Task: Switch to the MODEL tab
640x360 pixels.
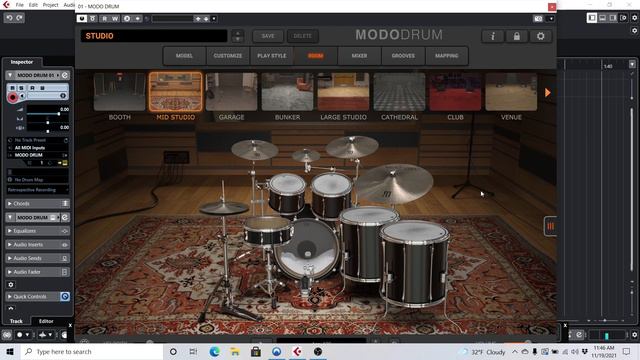Action: tap(184, 56)
